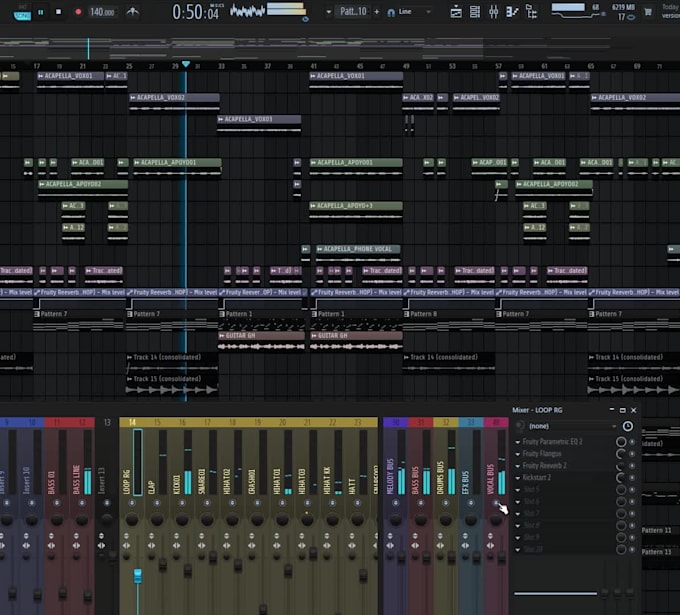Expand Fruity Reeverb 2 slot menu arrow
Viewport: 680px width, 615px height.
(x=518, y=466)
